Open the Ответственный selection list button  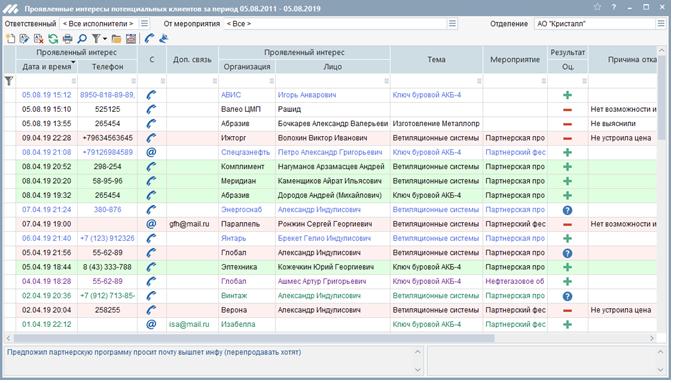pos(145,24)
